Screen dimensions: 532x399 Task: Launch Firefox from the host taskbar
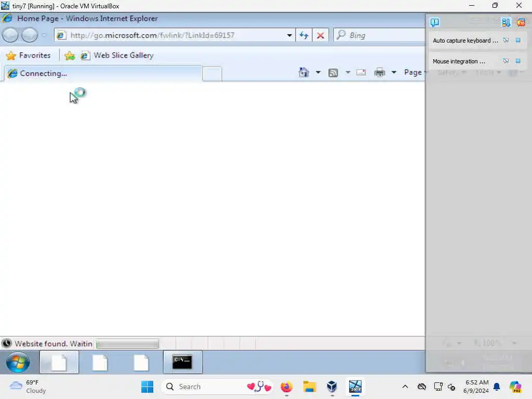point(286,387)
